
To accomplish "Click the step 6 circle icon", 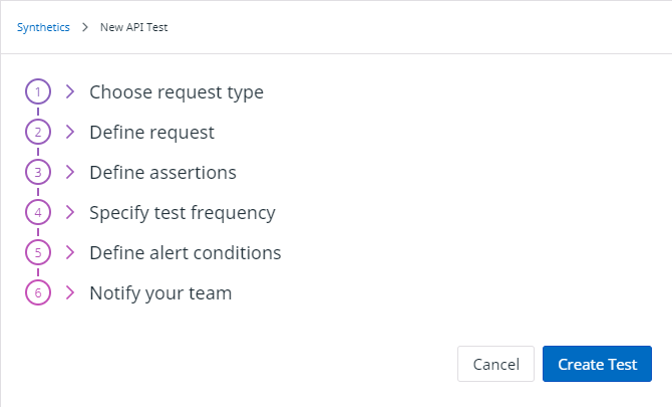I will pyautogui.click(x=38, y=293).
